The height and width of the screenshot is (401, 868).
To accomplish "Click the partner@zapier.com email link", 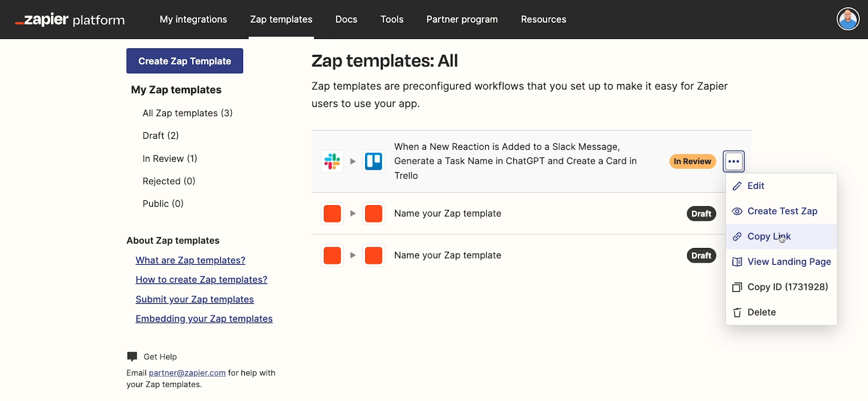I will point(187,373).
